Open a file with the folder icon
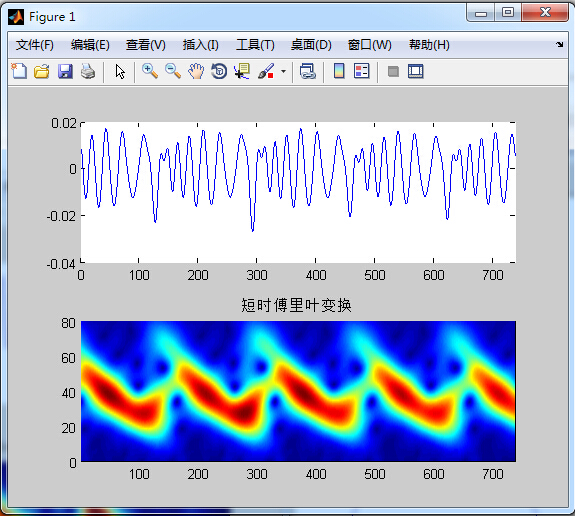This screenshot has height=516, width=575. [x=42, y=71]
